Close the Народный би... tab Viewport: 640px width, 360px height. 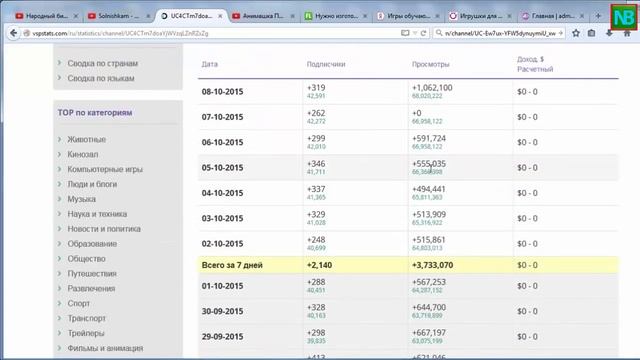(76, 16)
